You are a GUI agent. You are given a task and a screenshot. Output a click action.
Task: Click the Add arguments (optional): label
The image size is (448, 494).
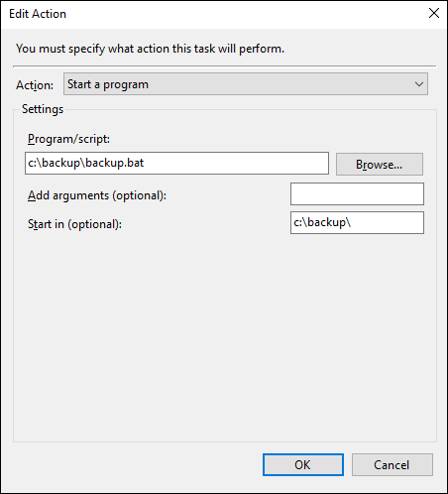pyautogui.click(x=97, y=195)
